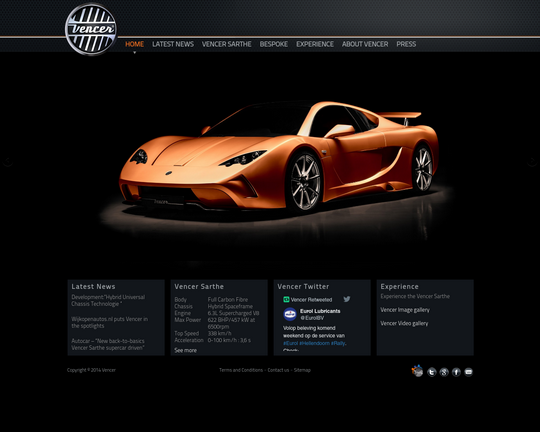The height and width of the screenshot is (432, 540).
Task: Open Vencer Image gallery link
Action: pyautogui.click(x=405, y=310)
